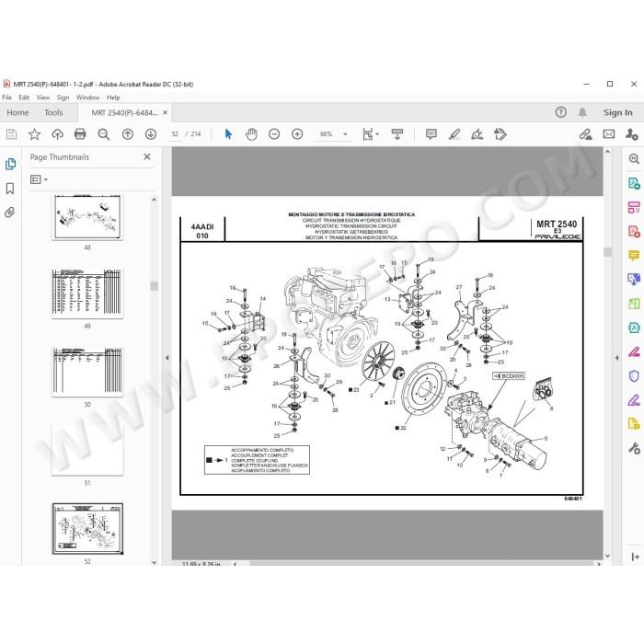Select page 50 thumbnail

pyautogui.click(x=87, y=372)
